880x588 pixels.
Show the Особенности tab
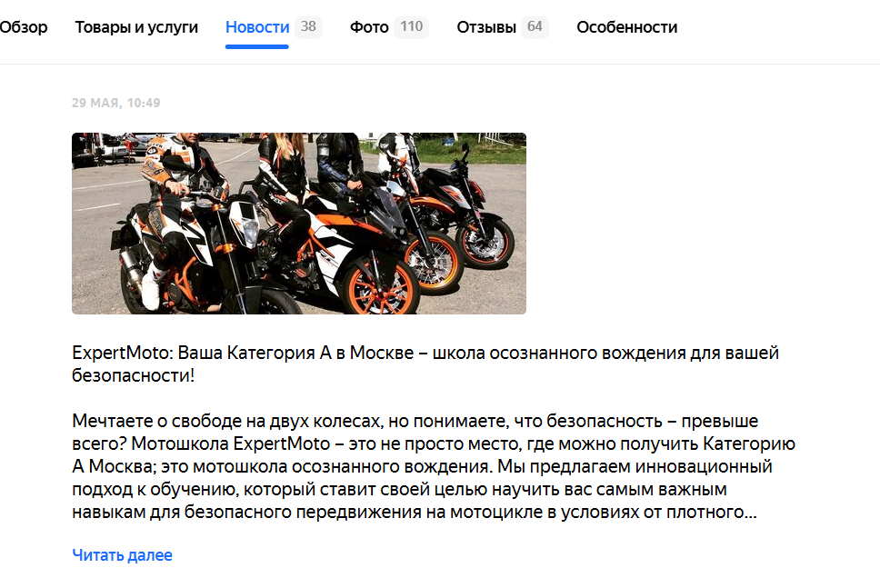[x=627, y=27]
